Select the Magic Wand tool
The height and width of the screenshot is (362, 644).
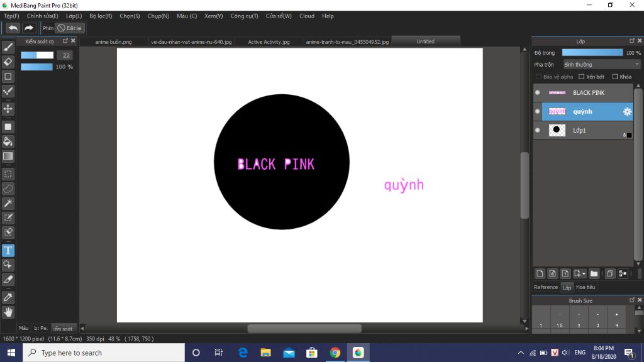click(8, 203)
